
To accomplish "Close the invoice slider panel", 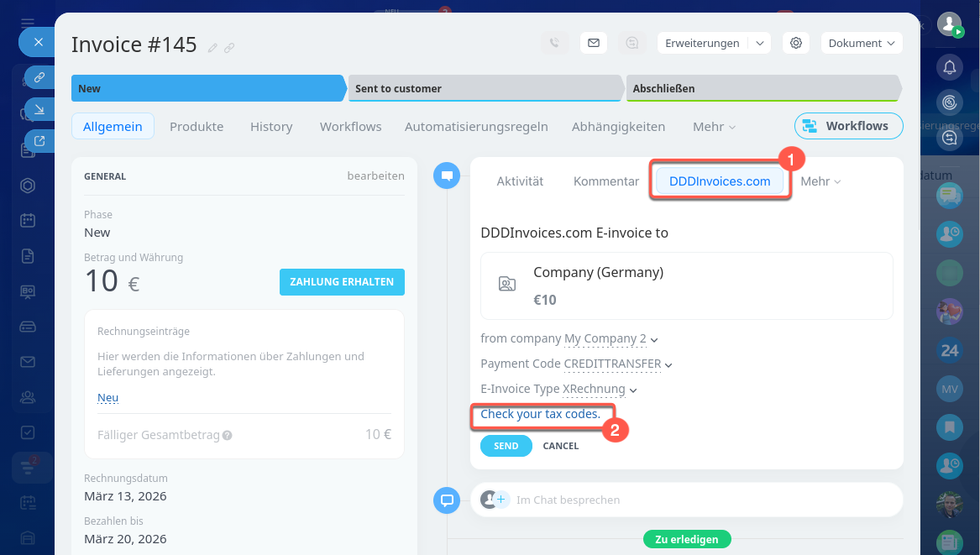I will (x=38, y=43).
